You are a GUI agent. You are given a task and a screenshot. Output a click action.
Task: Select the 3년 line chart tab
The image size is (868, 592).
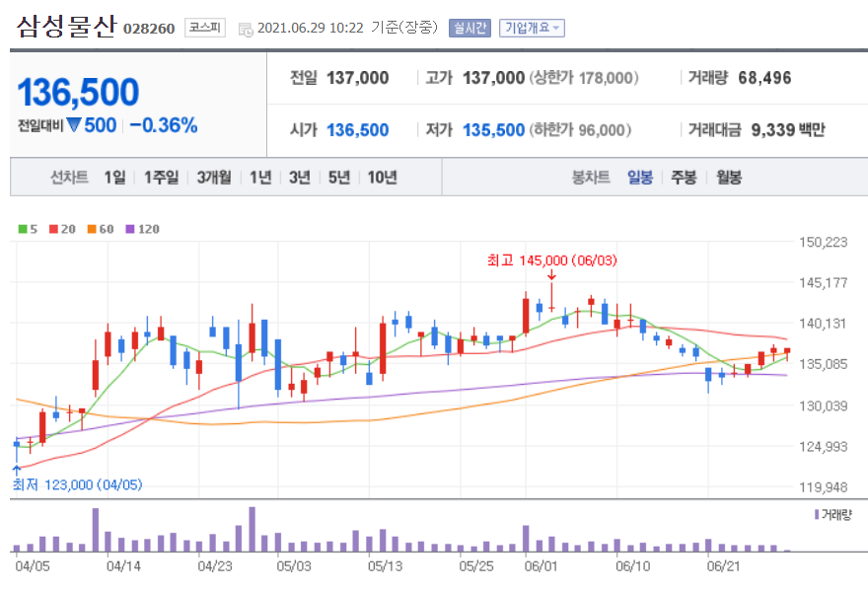(x=300, y=178)
